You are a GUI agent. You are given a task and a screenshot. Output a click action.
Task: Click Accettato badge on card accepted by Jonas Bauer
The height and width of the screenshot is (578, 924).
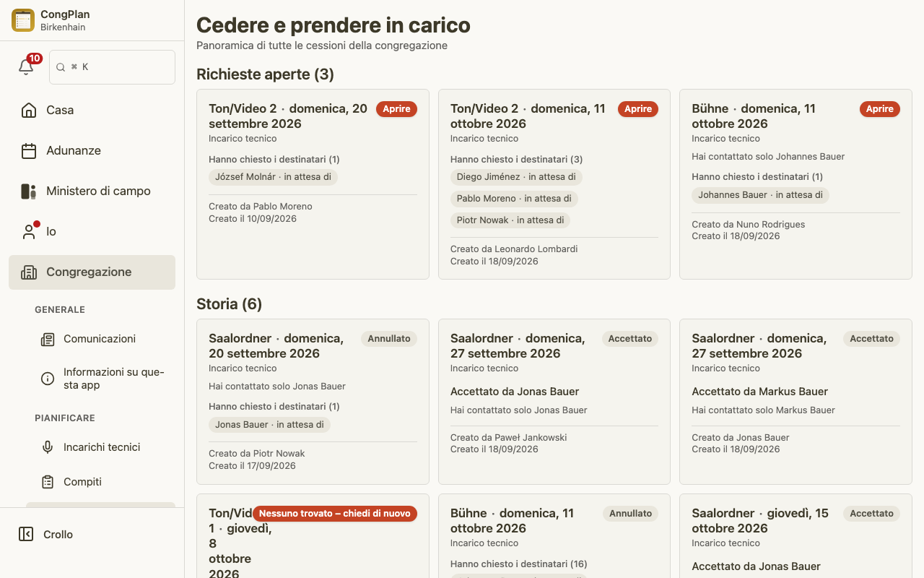(x=630, y=339)
